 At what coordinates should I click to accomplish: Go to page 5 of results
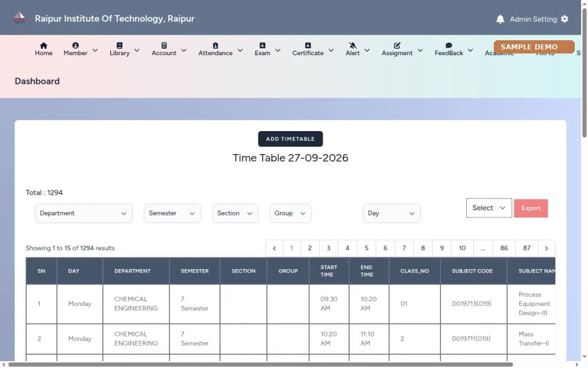tap(366, 248)
